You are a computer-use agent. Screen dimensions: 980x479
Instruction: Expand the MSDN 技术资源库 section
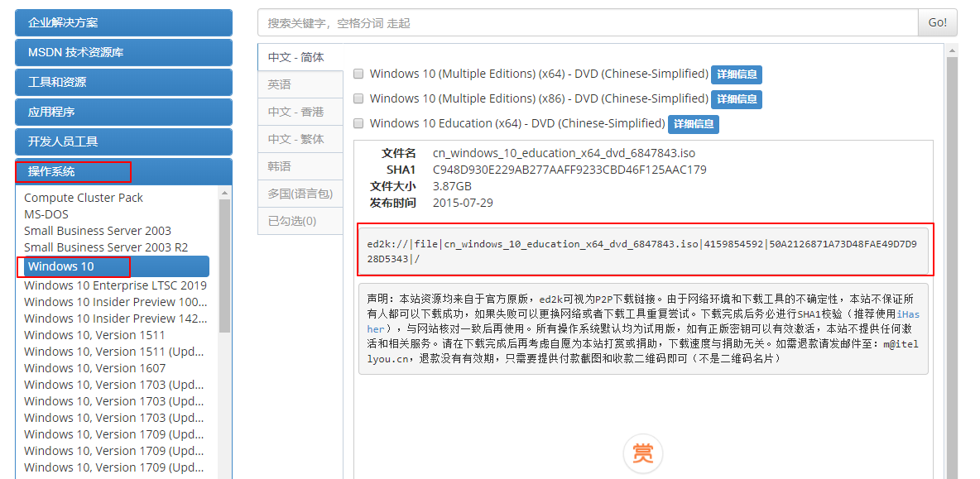coord(124,52)
